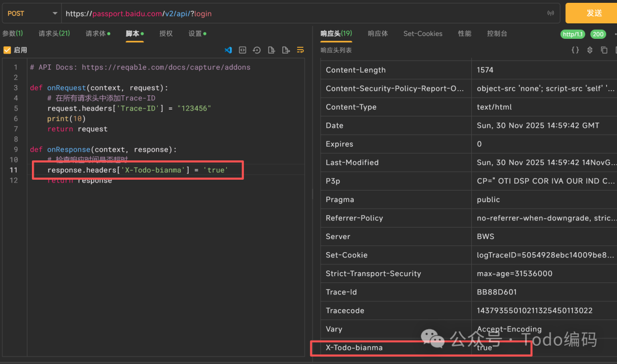Viewport: 617px width, 364px height.
Task: Toggle the 启用 script checkbox
Action: (6, 50)
